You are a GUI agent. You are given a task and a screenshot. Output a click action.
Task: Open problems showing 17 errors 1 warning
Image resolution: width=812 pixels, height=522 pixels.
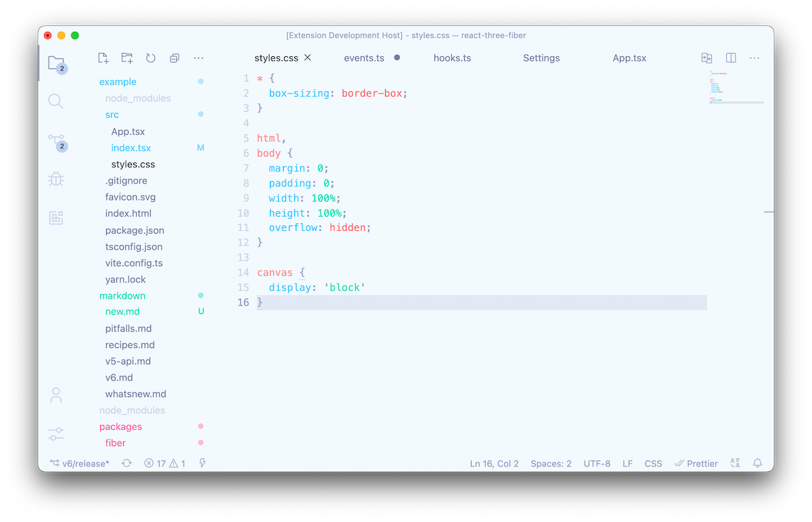164,464
